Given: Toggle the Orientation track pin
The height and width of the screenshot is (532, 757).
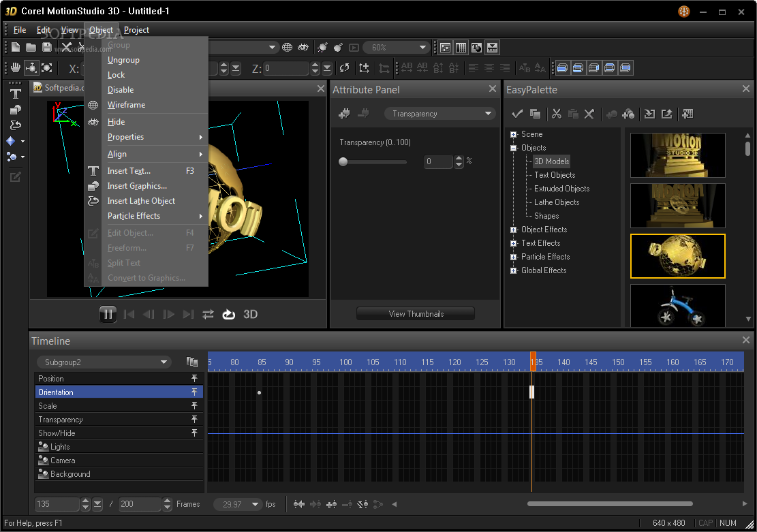Looking at the screenshot, I should point(194,392).
